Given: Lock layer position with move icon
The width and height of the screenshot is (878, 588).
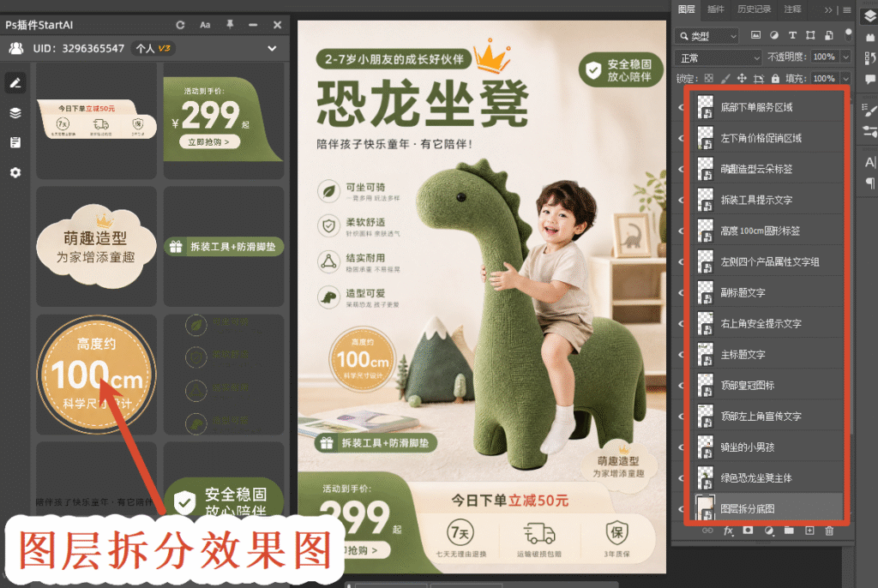Looking at the screenshot, I should [742, 78].
